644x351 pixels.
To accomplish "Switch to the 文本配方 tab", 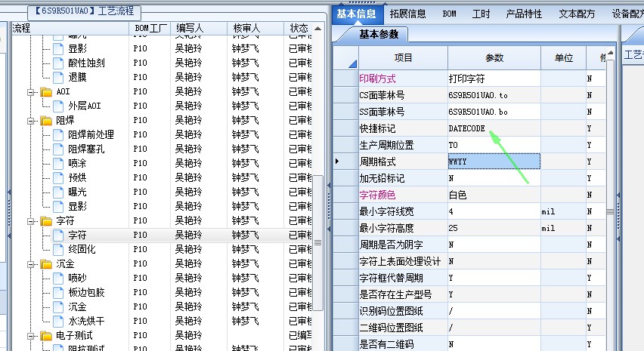I will tap(577, 14).
